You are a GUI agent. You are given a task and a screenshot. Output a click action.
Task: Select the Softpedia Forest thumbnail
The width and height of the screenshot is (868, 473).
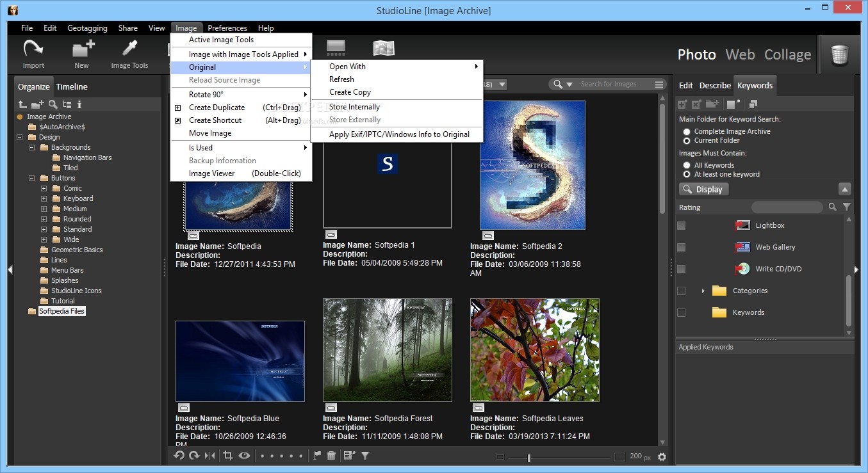point(388,349)
